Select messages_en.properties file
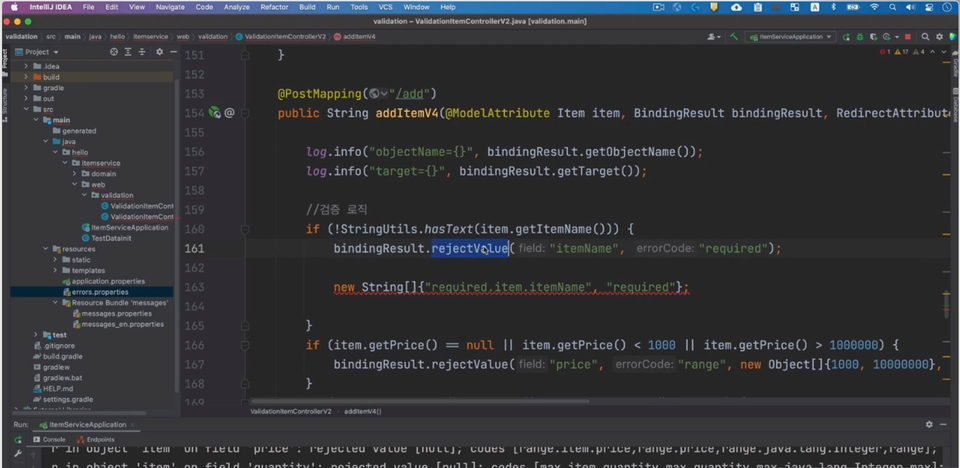Image resolution: width=960 pixels, height=468 pixels. click(118, 324)
